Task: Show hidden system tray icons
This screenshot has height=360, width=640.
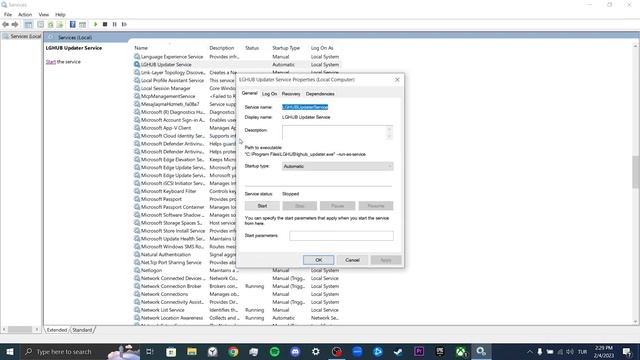Action: 529,352
